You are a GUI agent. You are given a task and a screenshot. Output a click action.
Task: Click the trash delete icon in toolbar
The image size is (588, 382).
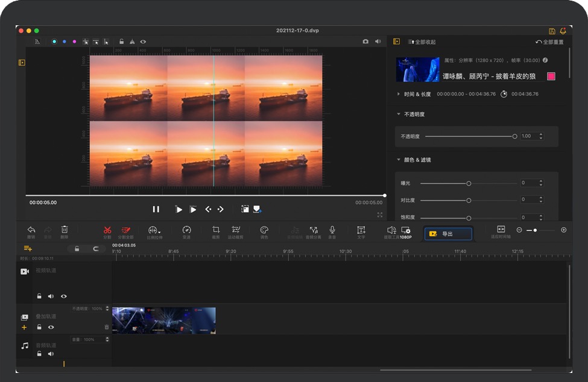pyautogui.click(x=65, y=230)
